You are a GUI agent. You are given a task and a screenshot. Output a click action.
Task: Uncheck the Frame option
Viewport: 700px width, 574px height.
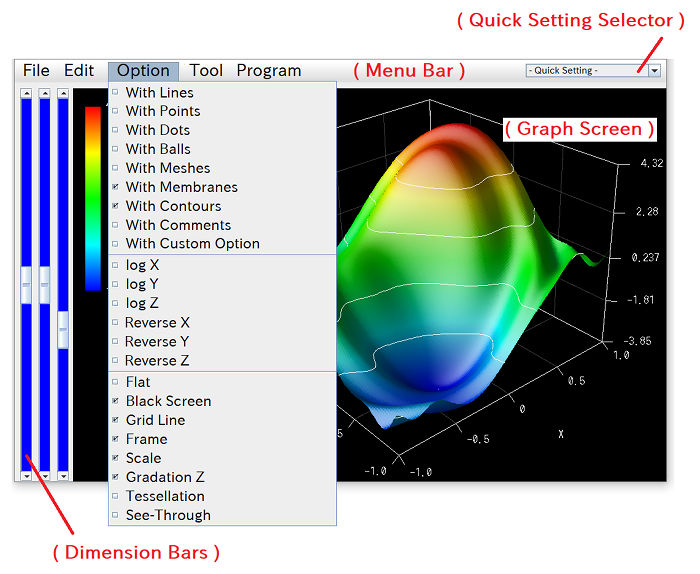(222, 439)
